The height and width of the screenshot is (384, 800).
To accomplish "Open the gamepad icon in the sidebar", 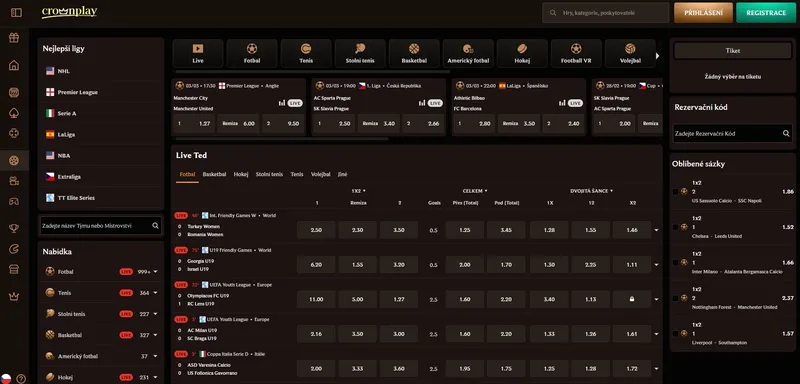I will coord(14,201).
